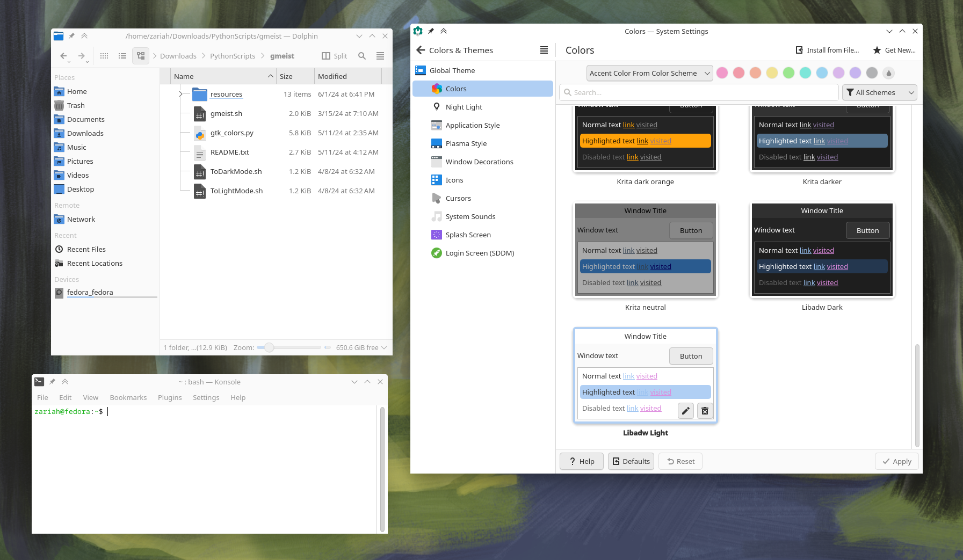
Task: Open Konsole View menu
Action: (91, 397)
